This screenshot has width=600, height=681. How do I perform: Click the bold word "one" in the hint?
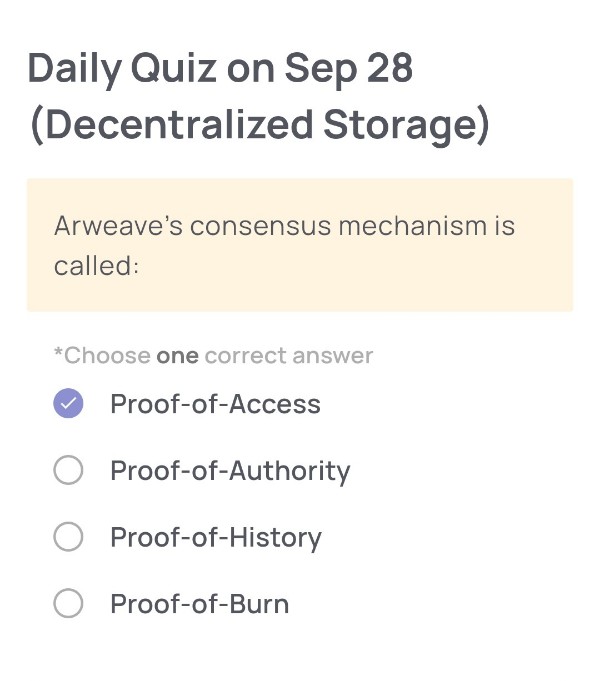tap(177, 355)
